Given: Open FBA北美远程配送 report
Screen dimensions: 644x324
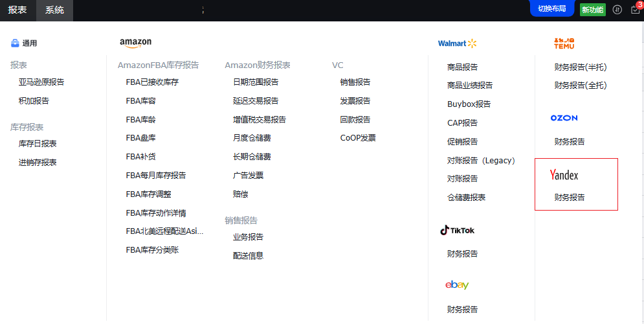Looking at the screenshot, I should (x=164, y=231).
